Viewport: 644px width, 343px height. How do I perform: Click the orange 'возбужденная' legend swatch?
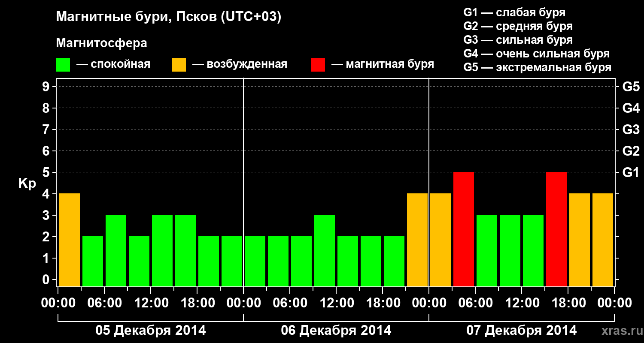[x=179, y=65]
